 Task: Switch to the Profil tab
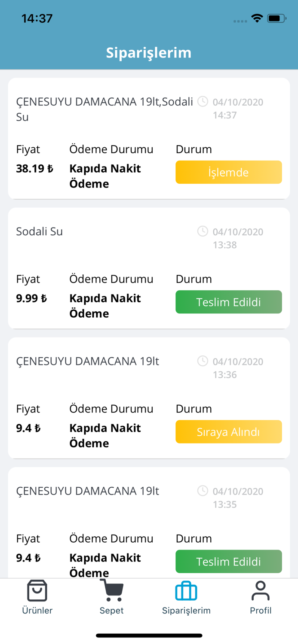click(x=261, y=599)
